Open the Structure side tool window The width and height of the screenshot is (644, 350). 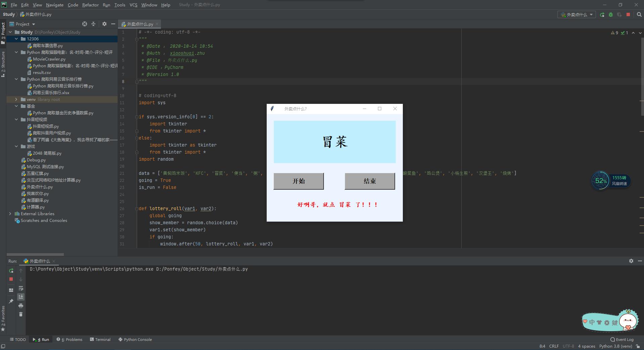(x=3, y=65)
